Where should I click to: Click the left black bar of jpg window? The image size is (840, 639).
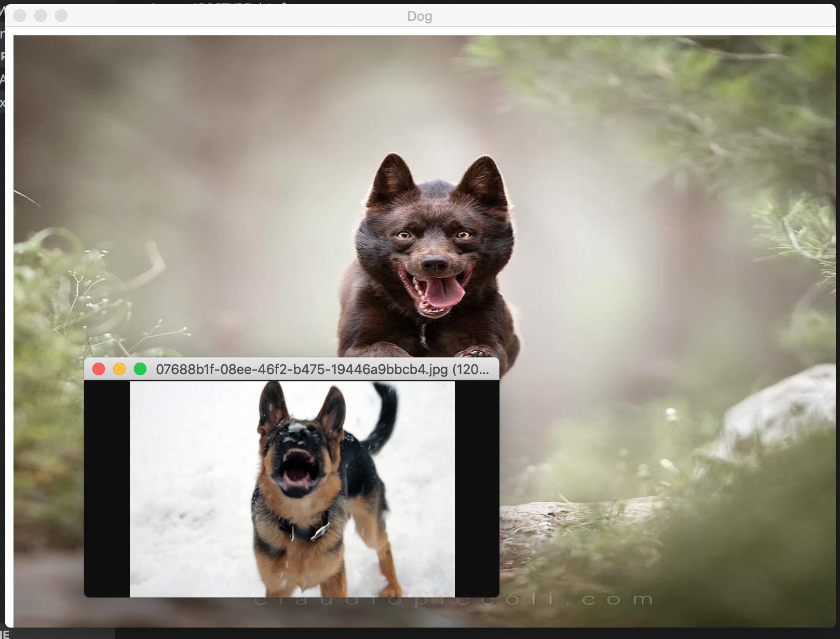[107, 489]
